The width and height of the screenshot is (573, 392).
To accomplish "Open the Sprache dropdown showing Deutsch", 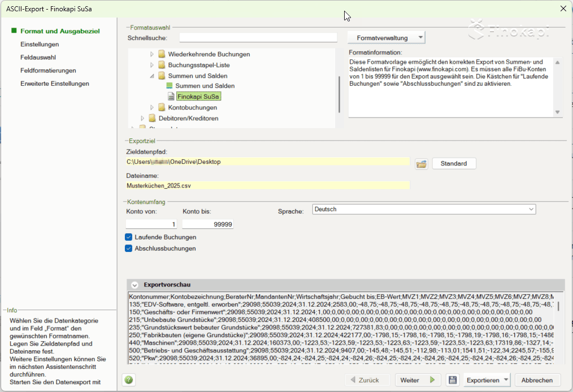I will (x=424, y=210).
